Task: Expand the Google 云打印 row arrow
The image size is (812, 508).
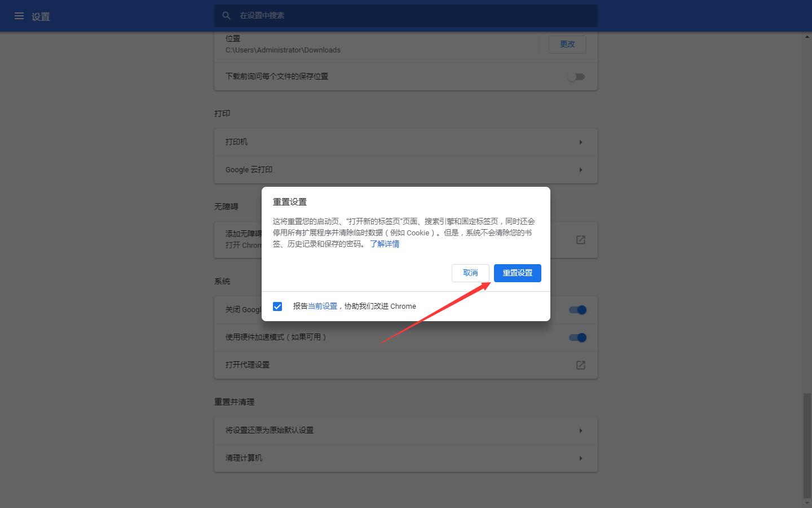Action: 580,170
